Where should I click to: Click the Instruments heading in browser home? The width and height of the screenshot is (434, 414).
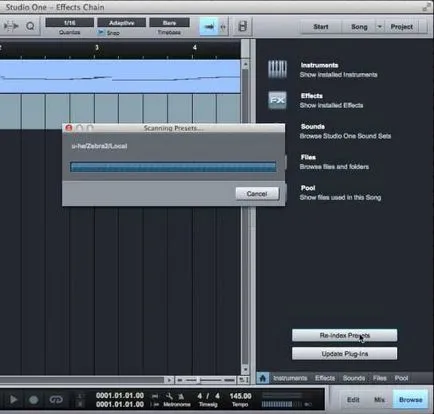[x=319, y=65]
